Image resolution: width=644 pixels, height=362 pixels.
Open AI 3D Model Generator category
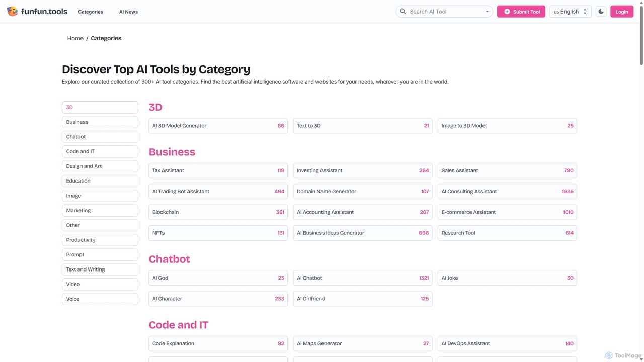point(218,126)
